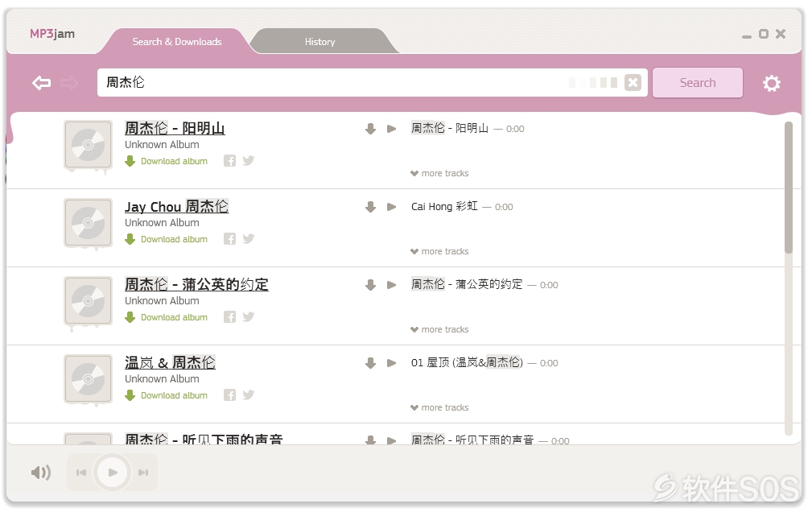Select track text Cai Hong 彩虹

point(444,206)
